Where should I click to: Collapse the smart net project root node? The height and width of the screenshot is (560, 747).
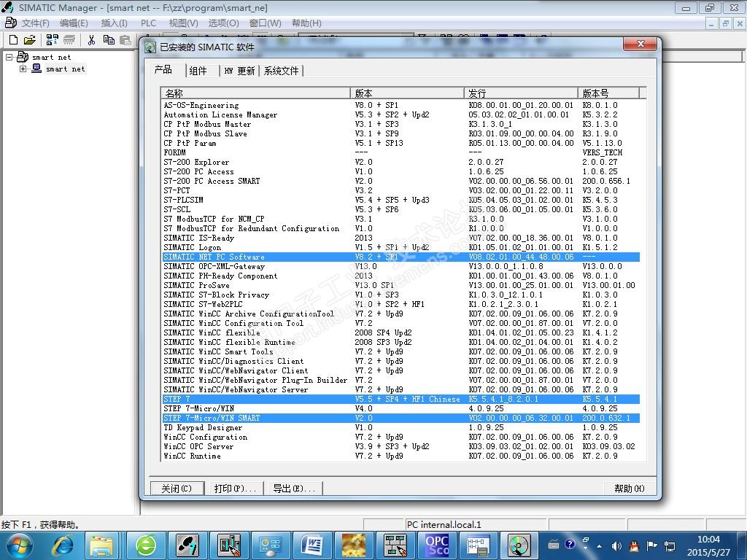(9, 57)
